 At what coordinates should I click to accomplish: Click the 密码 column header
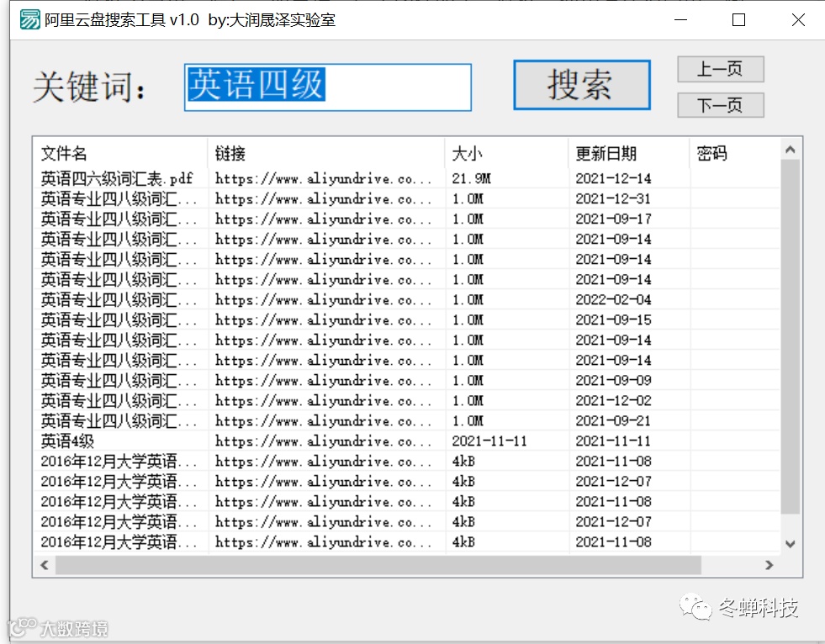pos(734,154)
